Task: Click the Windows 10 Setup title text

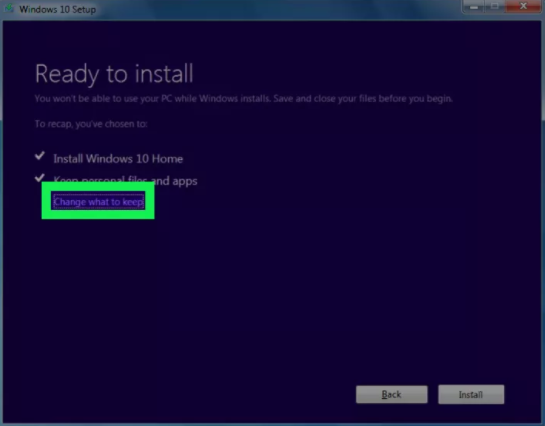Action: [x=58, y=9]
